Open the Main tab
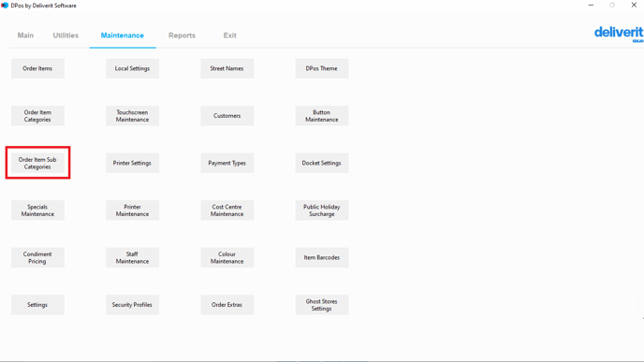This screenshot has height=362, width=644. pyautogui.click(x=25, y=36)
